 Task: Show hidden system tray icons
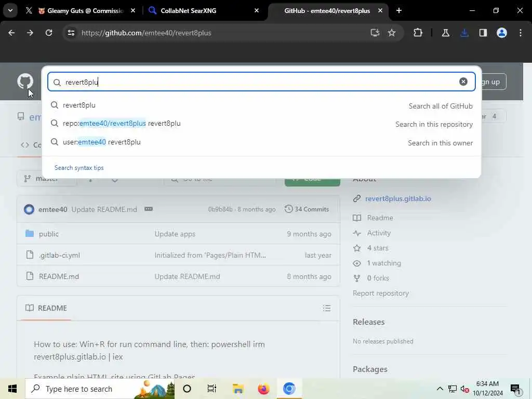point(440,389)
